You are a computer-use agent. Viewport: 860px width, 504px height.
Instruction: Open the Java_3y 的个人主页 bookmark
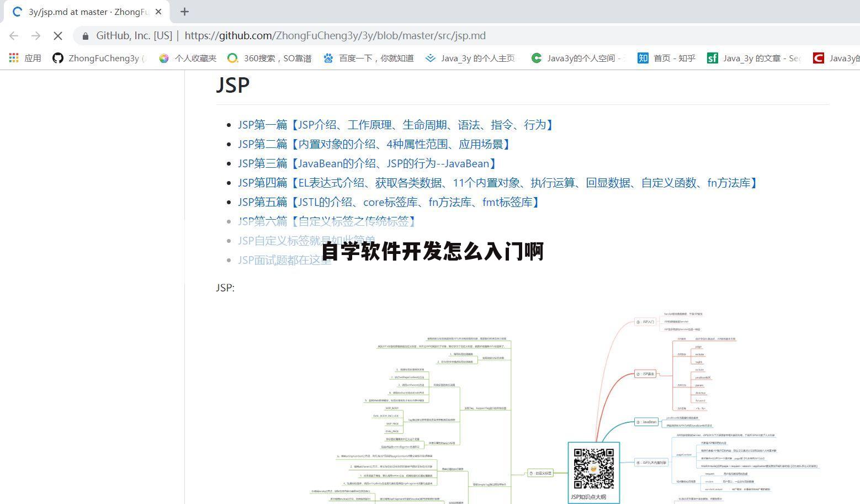(x=471, y=58)
